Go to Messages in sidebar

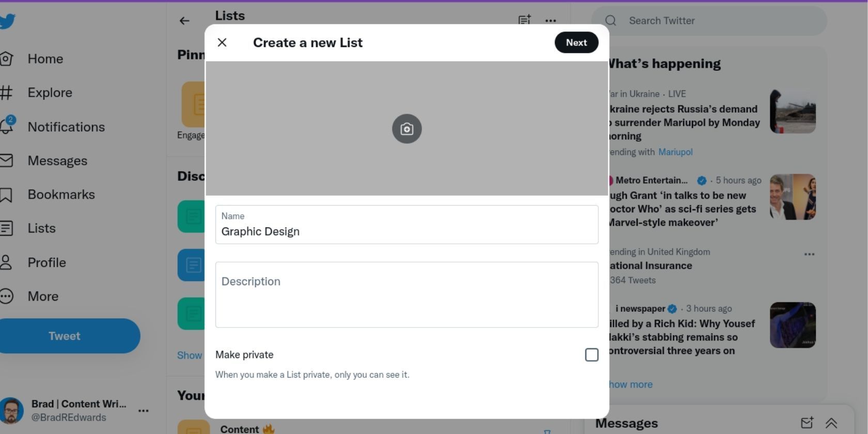(57, 161)
